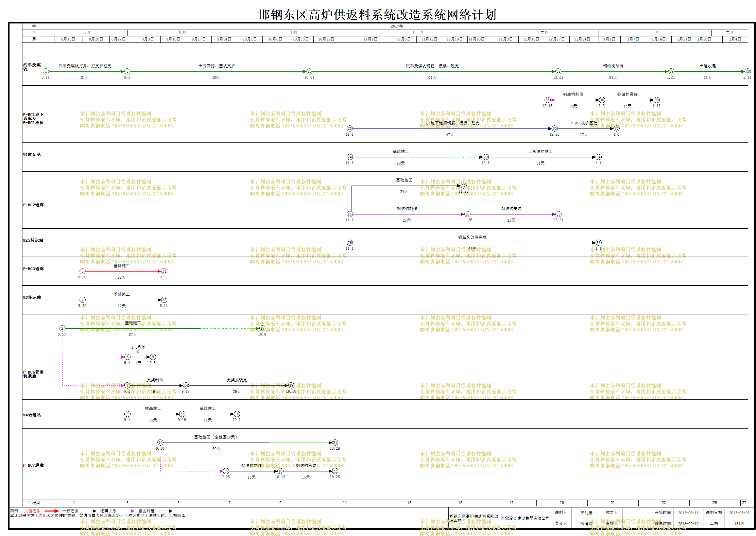The width and height of the screenshot is (756, 536).
Task: Click task label 汽车受煤坑打井、打支护桩完
Action: tap(85, 66)
